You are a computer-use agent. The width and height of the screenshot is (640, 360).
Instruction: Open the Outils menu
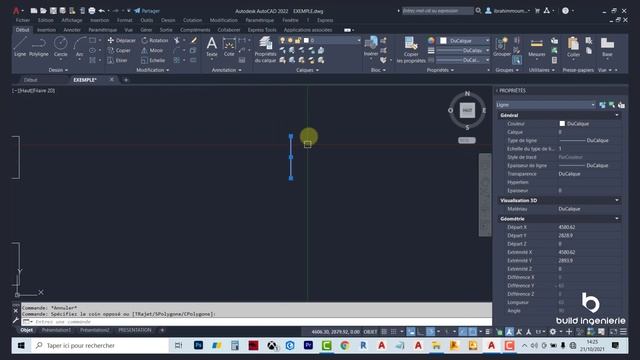pos(147,20)
